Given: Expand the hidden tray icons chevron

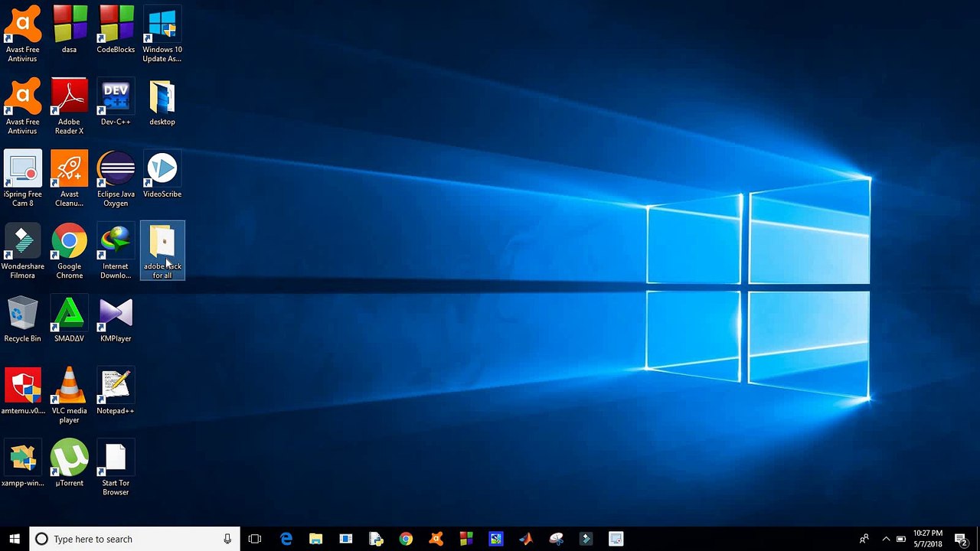Looking at the screenshot, I should click(x=886, y=539).
